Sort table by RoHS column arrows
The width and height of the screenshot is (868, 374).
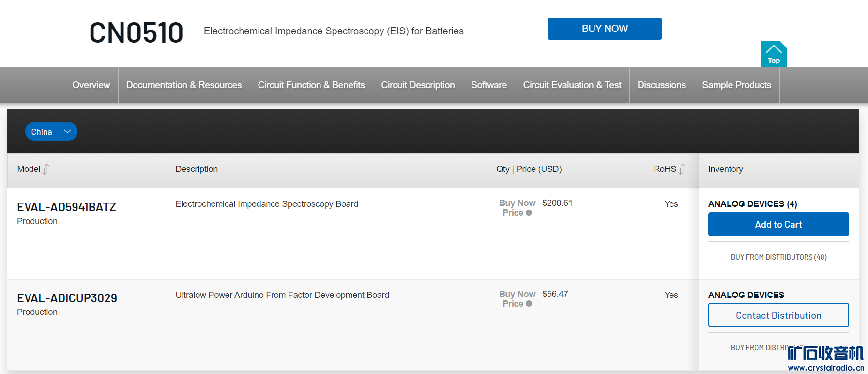pos(682,169)
